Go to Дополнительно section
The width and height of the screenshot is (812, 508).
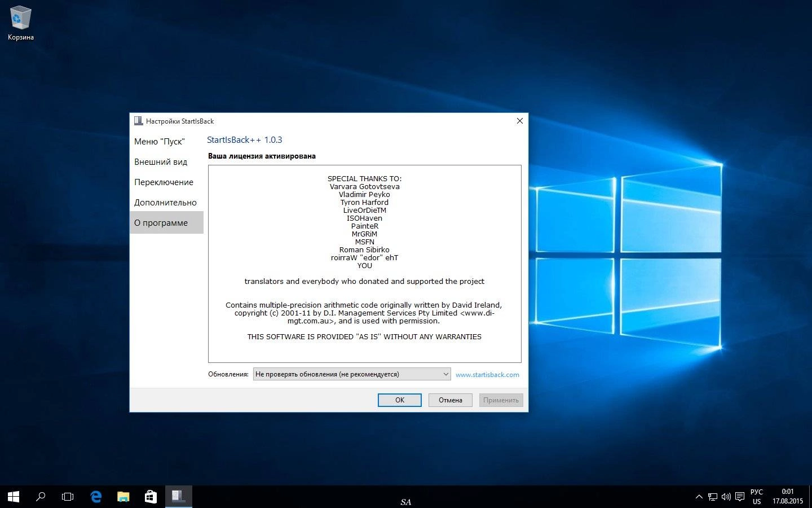166,203
